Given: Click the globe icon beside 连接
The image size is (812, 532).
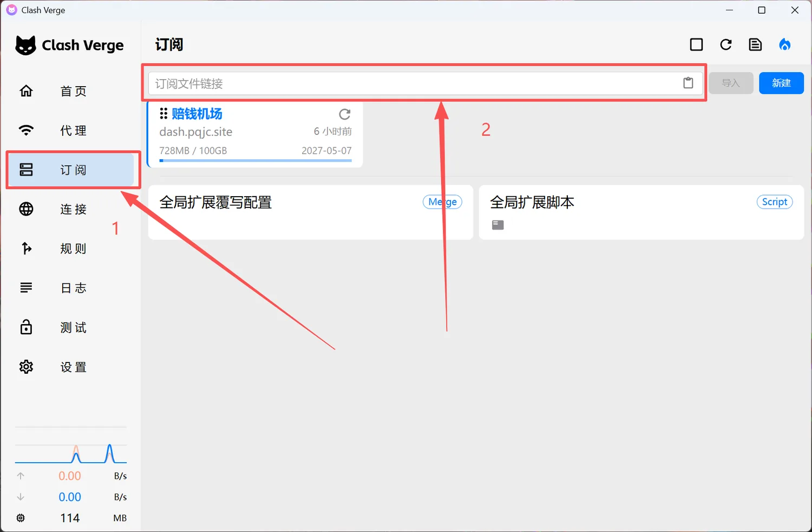Looking at the screenshot, I should [26, 209].
